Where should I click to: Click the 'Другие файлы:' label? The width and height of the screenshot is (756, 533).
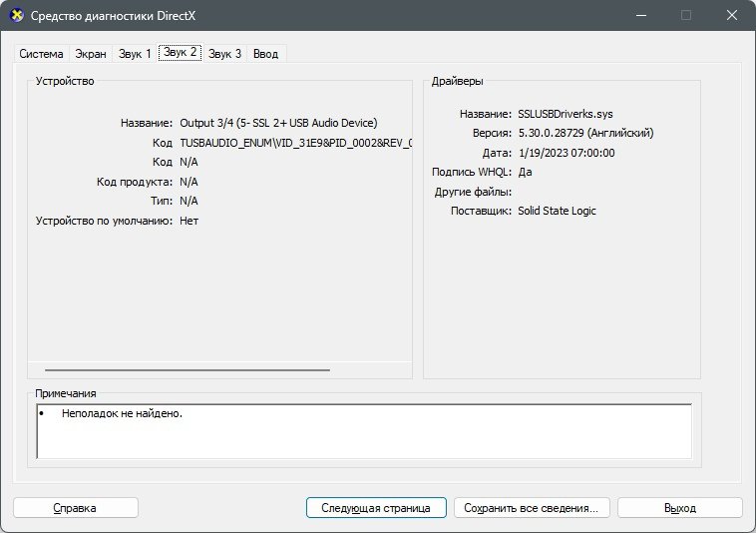pyautogui.click(x=473, y=192)
